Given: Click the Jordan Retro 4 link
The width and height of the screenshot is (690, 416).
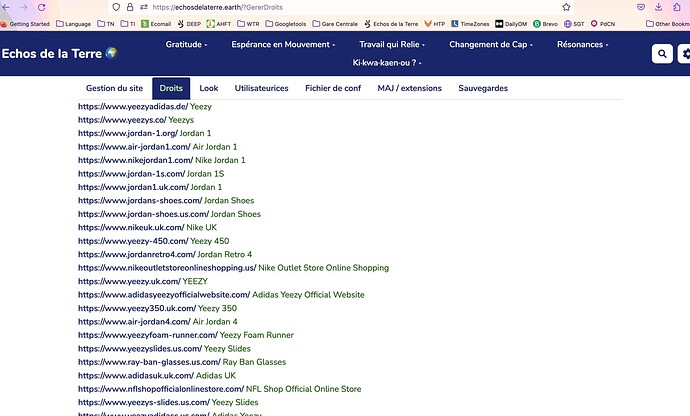Looking at the screenshot, I should click(x=224, y=254).
